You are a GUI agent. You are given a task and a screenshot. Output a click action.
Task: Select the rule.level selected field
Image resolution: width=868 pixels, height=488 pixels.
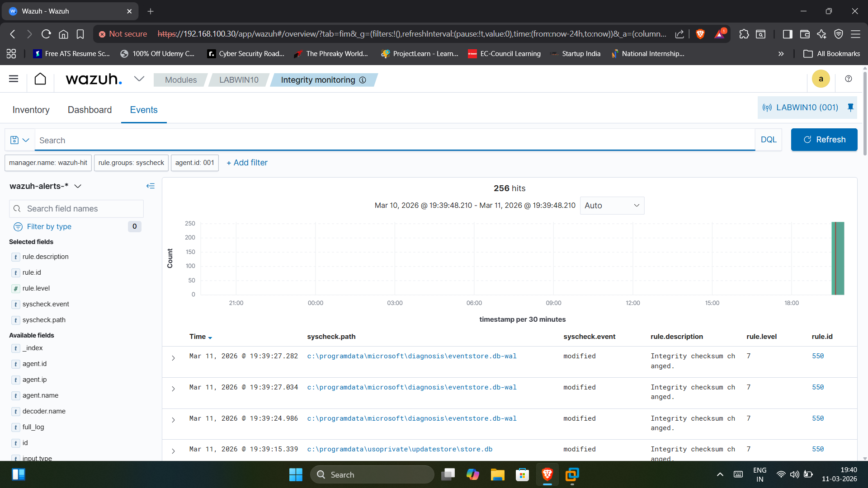coord(36,288)
